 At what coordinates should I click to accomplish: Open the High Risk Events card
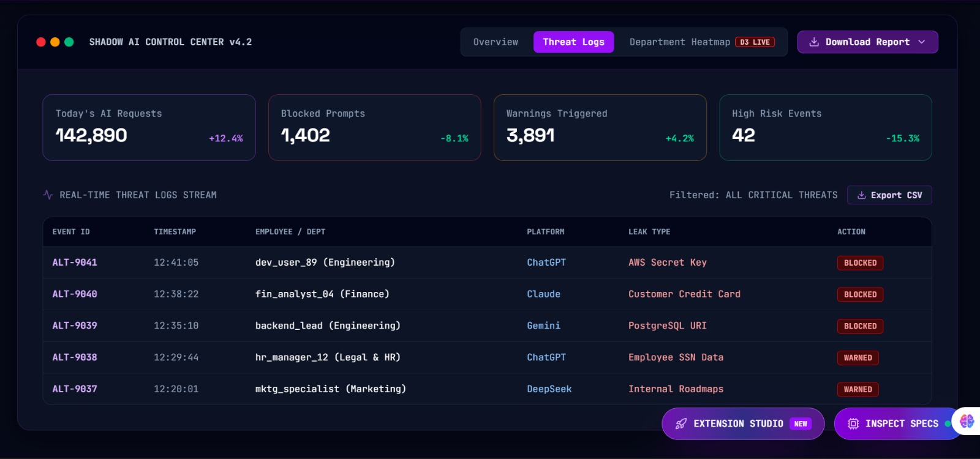tap(826, 127)
